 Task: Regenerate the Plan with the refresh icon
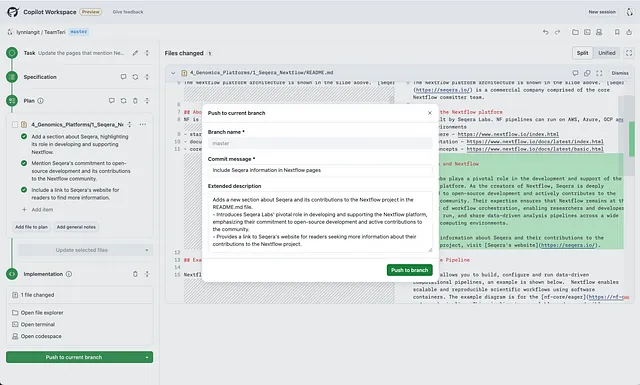point(123,100)
